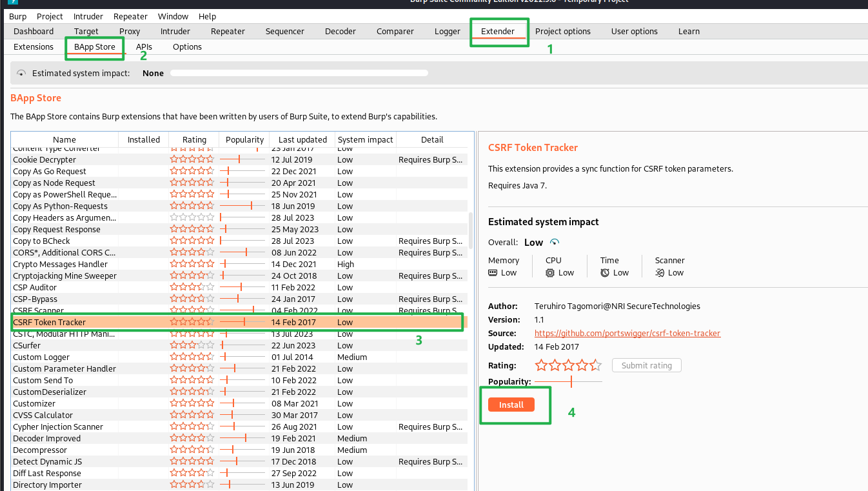Click rating stars of Customizer row
Image resolution: width=868 pixels, height=491 pixels.
point(192,403)
